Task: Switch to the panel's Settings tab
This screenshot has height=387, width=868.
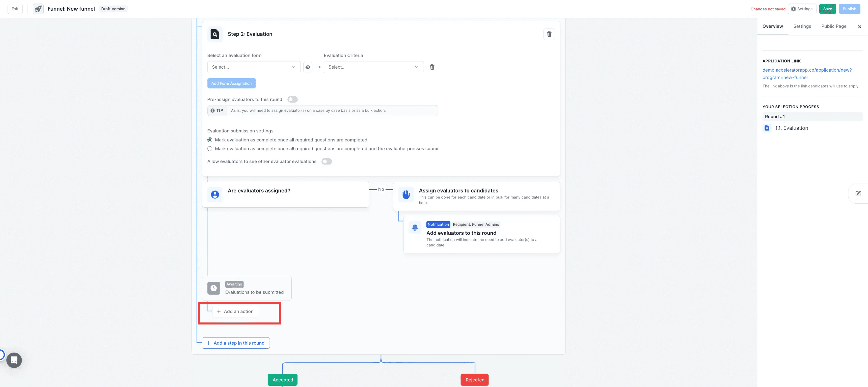Action: pos(802,26)
